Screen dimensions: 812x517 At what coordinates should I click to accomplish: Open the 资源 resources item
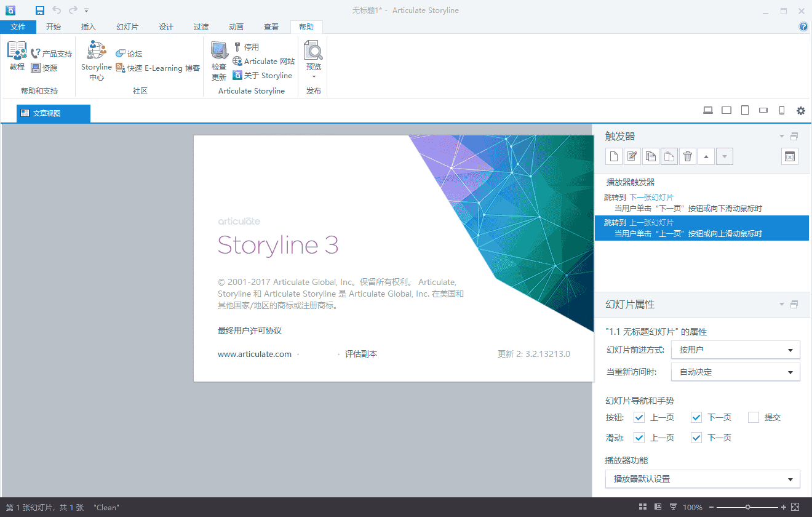tap(44, 68)
